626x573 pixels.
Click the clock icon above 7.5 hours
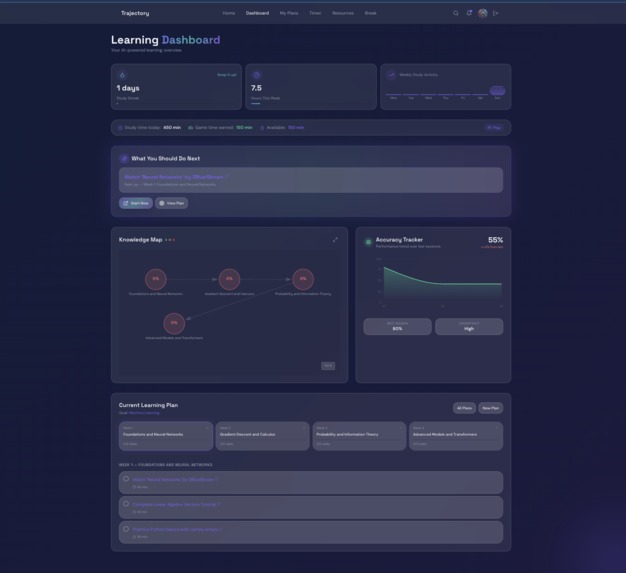click(257, 75)
